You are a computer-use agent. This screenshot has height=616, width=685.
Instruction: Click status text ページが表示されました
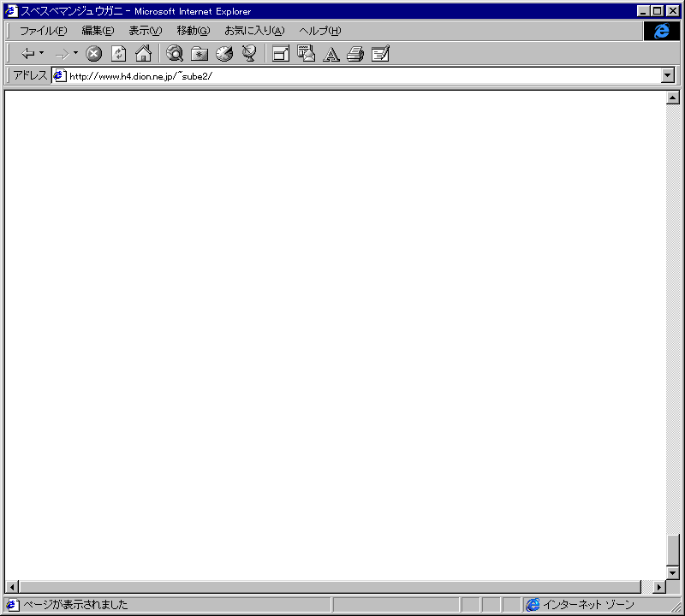(75, 605)
